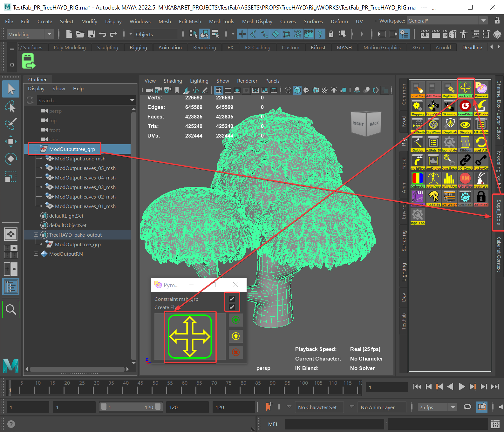
Task: Open the RigMenu tool icon
Action: [x=449, y=89]
